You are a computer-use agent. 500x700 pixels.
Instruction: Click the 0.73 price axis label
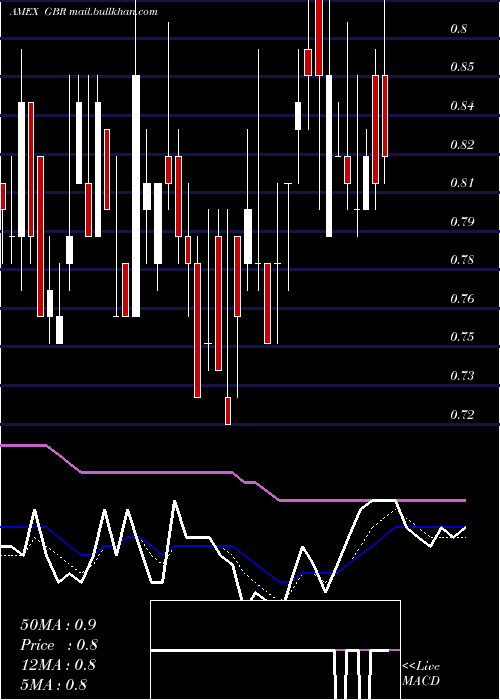point(462,375)
